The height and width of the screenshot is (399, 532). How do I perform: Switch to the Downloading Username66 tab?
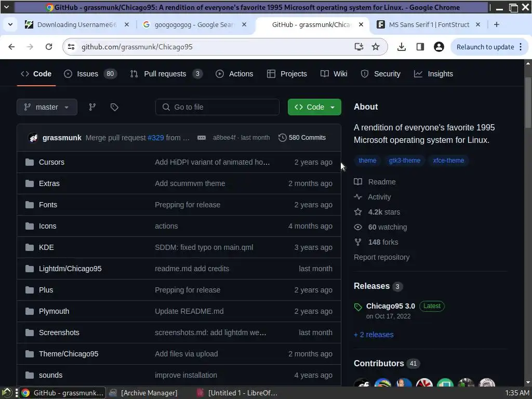point(77,24)
